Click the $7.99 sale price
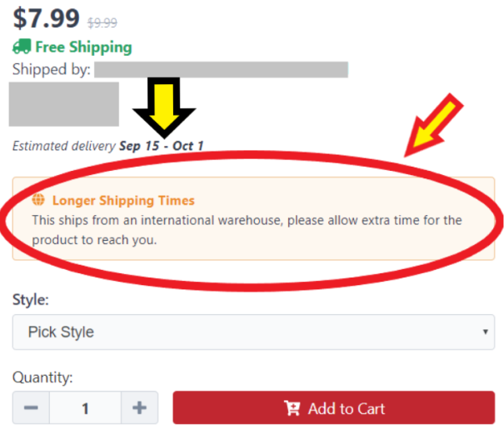Image resolution: width=504 pixels, height=440 pixels. [x=47, y=18]
